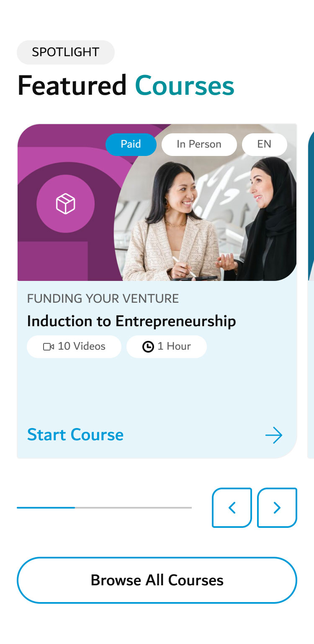Click the video camera icon beside 10 Videos

pyautogui.click(x=49, y=347)
